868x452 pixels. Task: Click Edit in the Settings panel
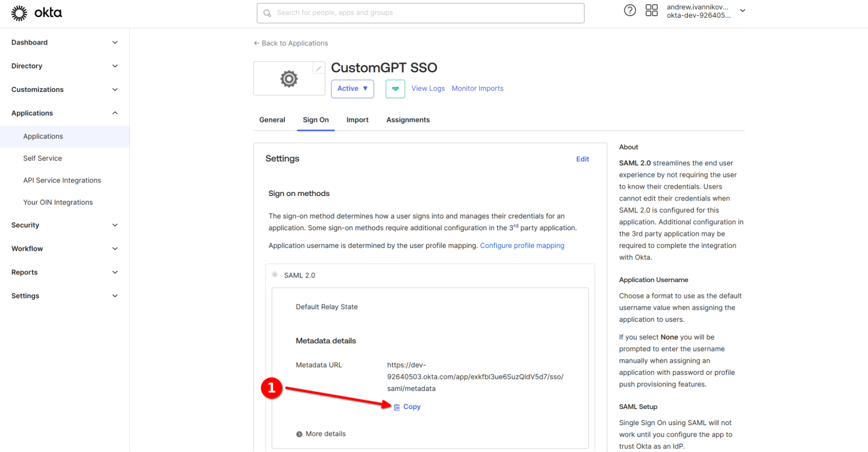pos(582,159)
